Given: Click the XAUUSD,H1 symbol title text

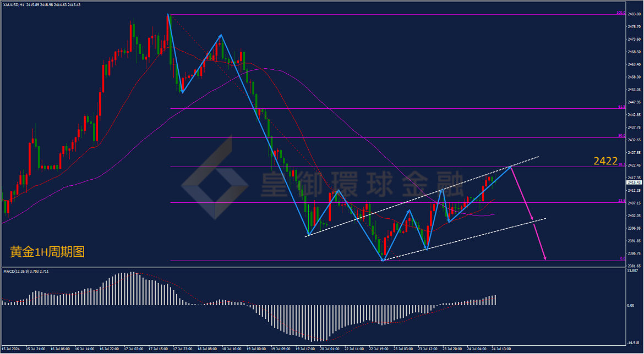Looking at the screenshot, I should pyautogui.click(x=14, y=4).
